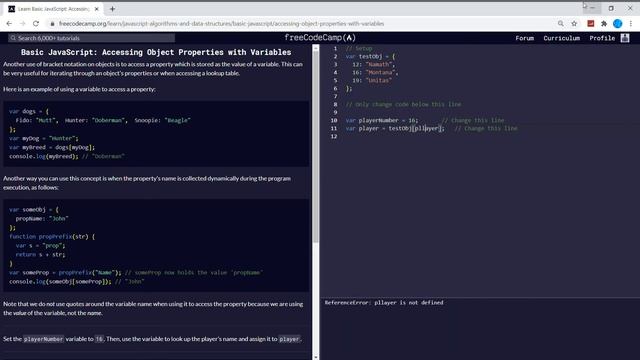The height and width of the screenshot is (360, 640).
Task: Restore down the browser window
Action: point(611,8)
